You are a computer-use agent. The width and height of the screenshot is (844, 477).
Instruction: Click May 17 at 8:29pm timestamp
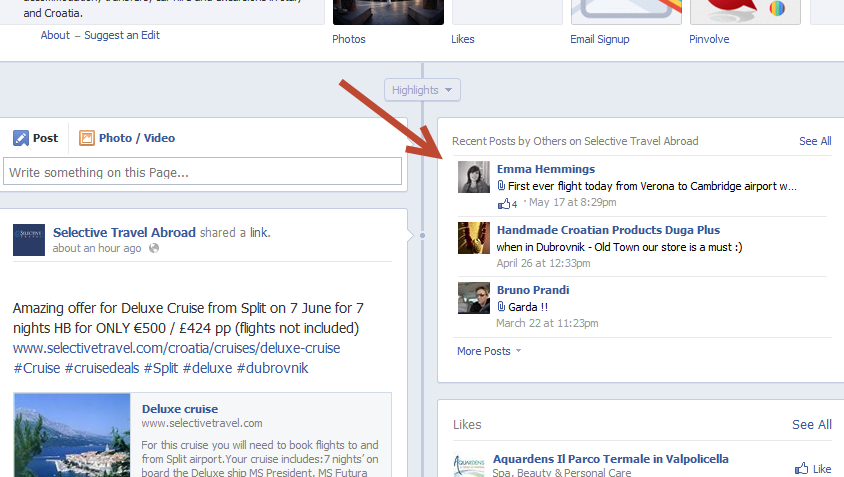[573, 202]
